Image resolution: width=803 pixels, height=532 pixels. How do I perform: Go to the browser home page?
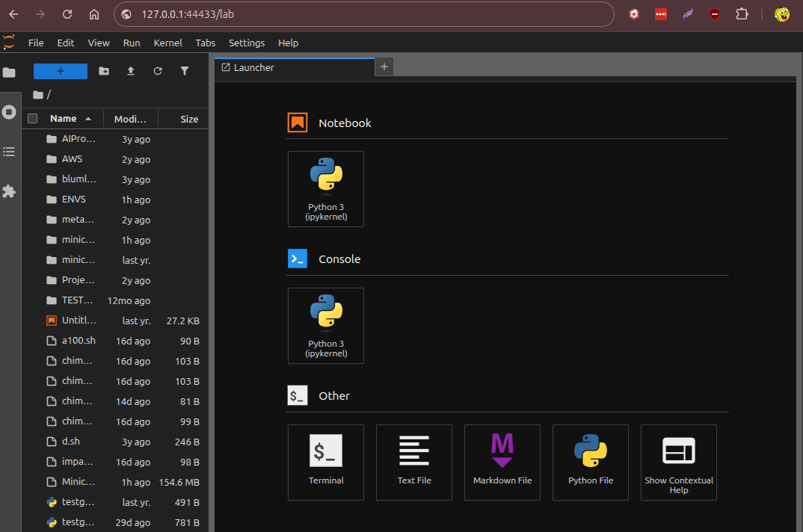[94, 14]
